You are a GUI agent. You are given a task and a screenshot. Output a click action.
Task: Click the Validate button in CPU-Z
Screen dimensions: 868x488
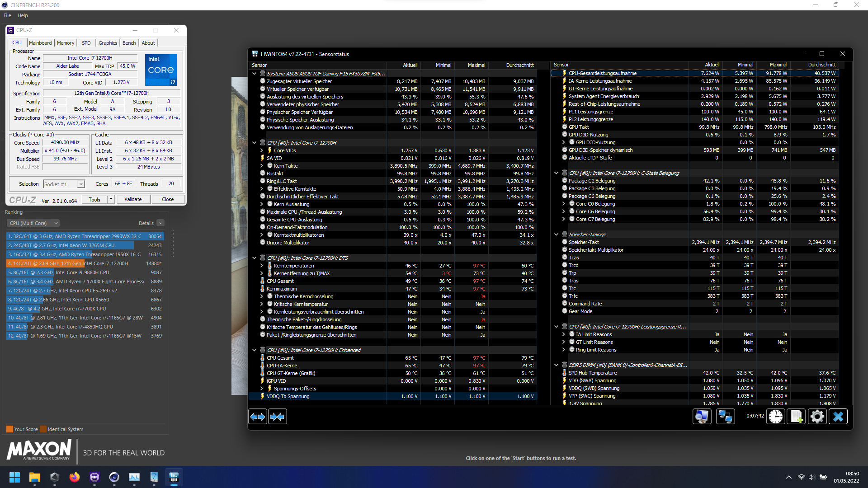click(133, 199)
